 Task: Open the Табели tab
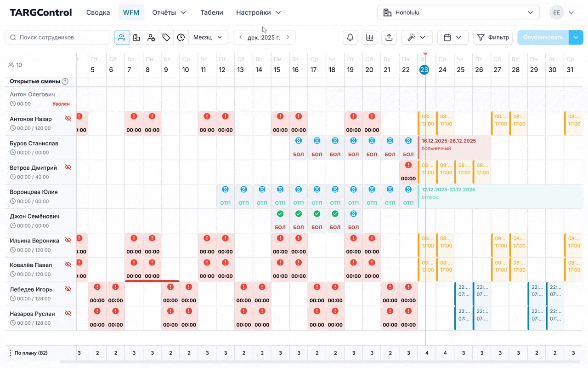[x=212, y=13]
